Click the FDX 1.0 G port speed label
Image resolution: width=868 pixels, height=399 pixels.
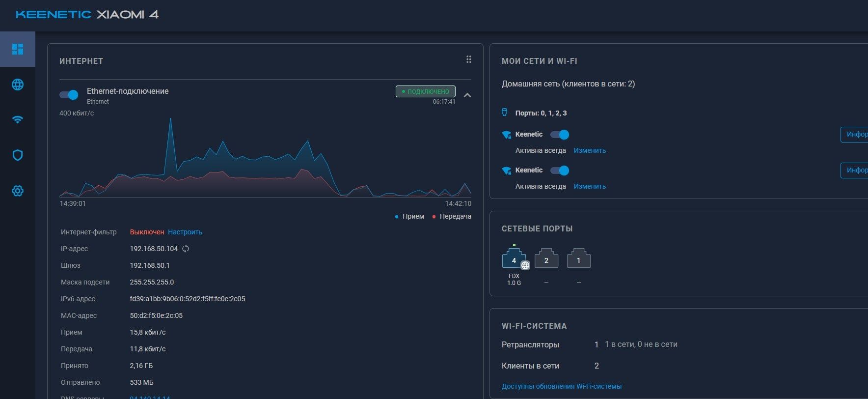pos(514,280)
